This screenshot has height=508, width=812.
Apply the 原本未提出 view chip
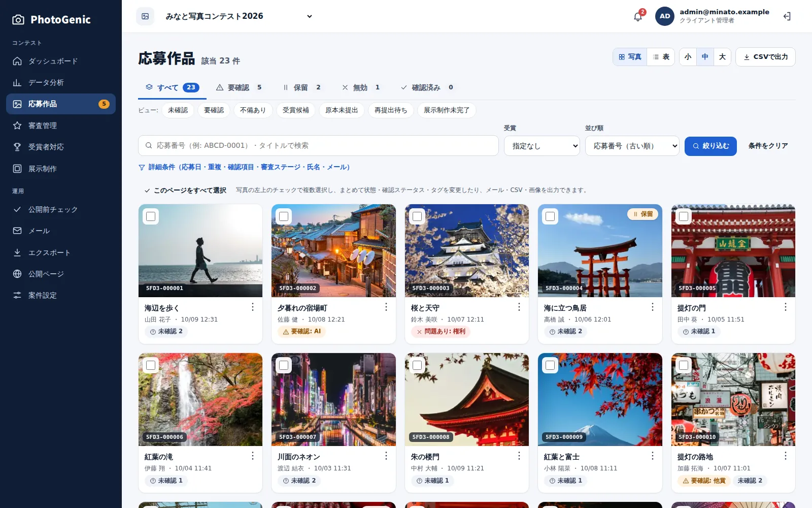[342, 110]
